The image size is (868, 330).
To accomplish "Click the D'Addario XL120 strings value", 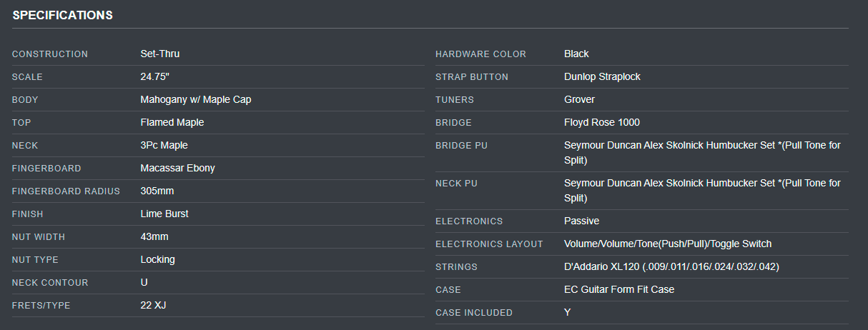I will point(671,266).
